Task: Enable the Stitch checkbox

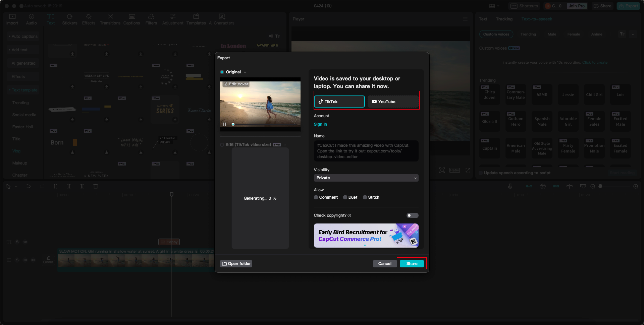Action: 365,197
